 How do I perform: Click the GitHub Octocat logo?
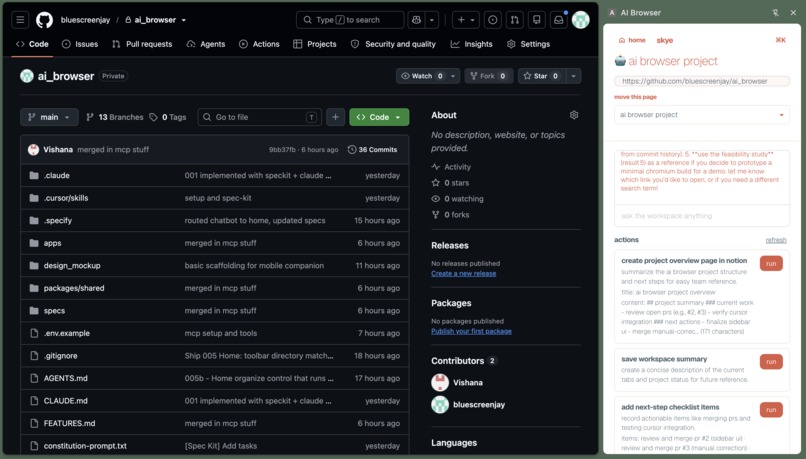click(x=45, y=20)
